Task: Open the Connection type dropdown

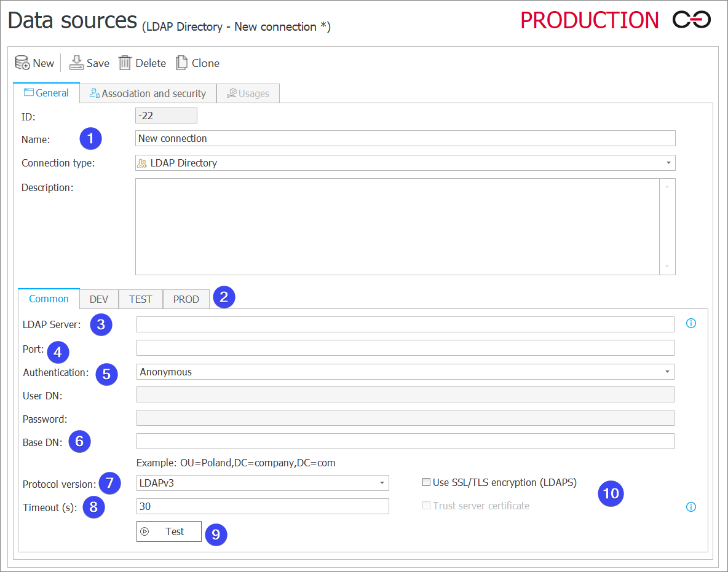Action: pyautogui.click(x=668, y=163)
